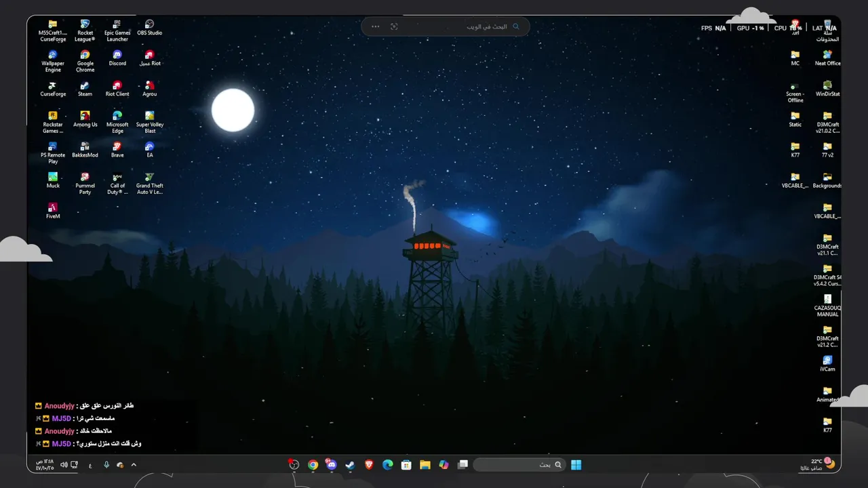Viewport: 868px width, 488px height.
Task: Expand the hidden system tray icons
Action: 134,465
